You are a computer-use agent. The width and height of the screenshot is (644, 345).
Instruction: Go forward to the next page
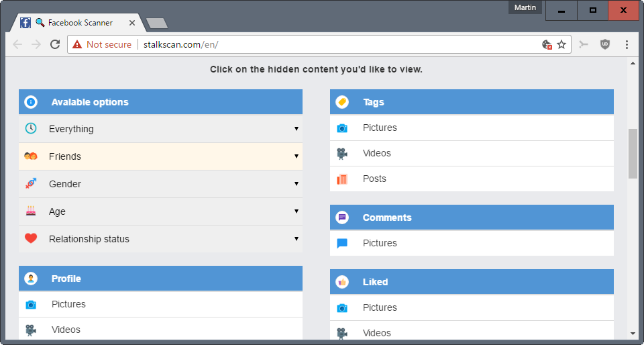[36, 44]
